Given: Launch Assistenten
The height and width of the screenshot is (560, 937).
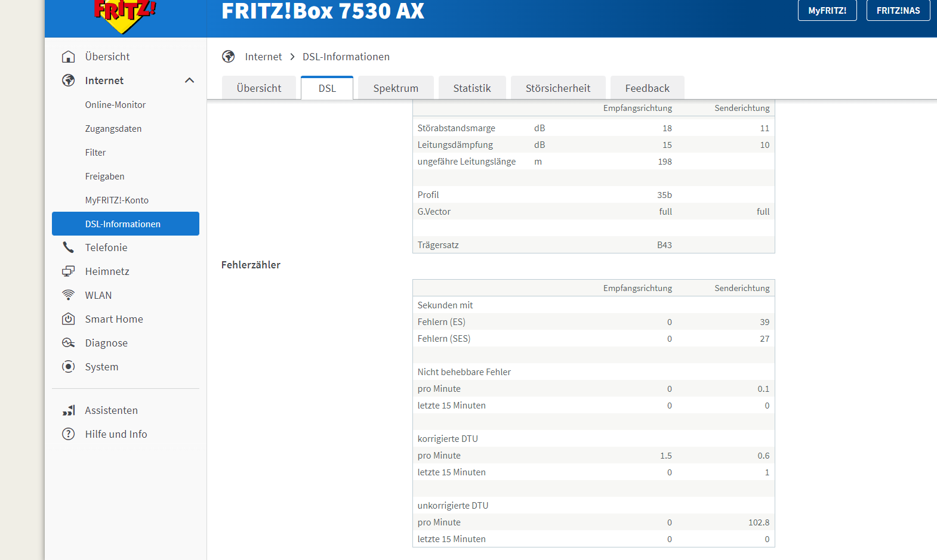Looking at the screenshot, I should point(112,410).
